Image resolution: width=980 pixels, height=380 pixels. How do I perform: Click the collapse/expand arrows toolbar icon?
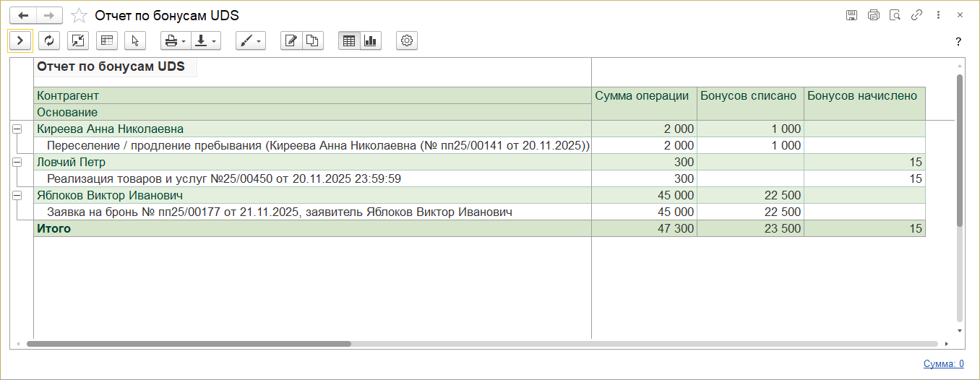78,41
